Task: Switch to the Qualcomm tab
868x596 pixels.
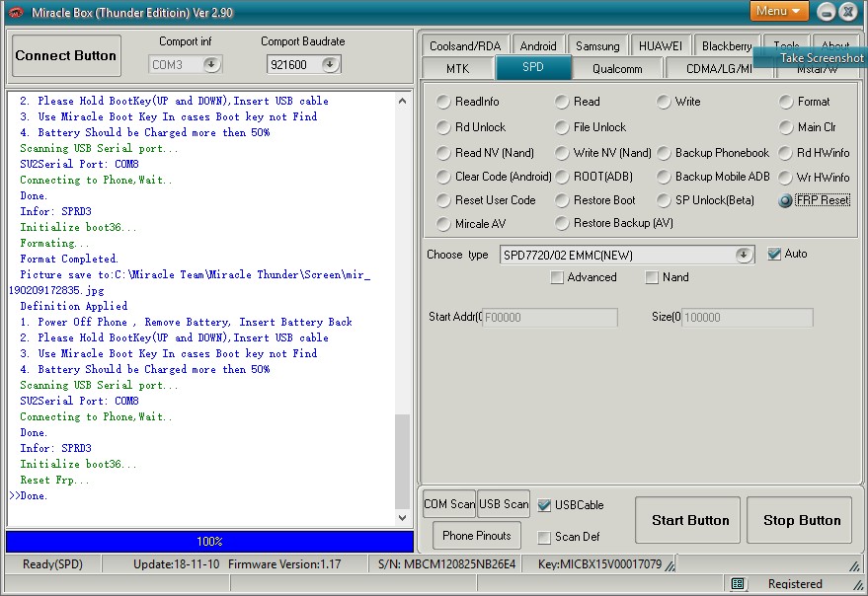Action: (617, 69)
